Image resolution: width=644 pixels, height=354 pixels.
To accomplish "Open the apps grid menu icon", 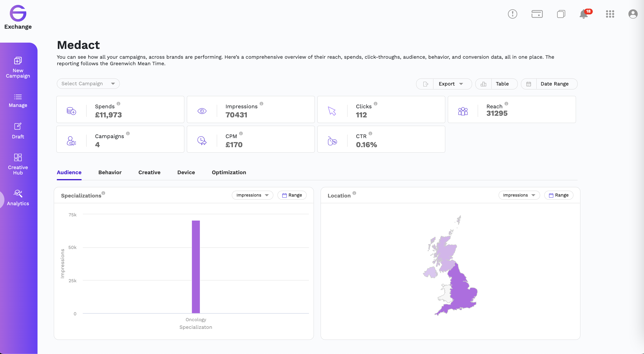I will 610,14.
